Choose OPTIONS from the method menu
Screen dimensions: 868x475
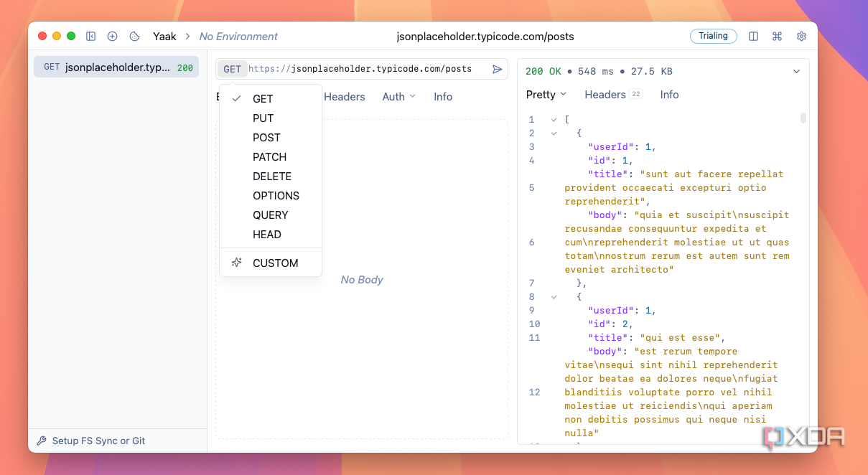tap(271, 196)
